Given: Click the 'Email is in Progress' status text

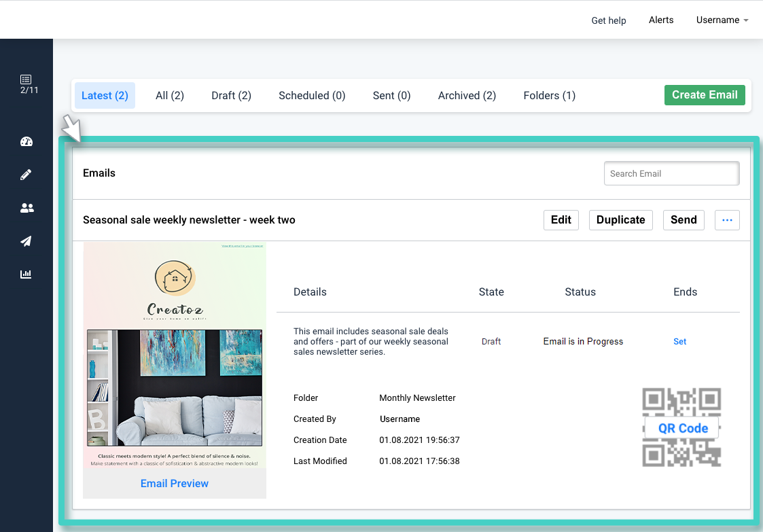Looking at the screenshot, I should tap(583, 342).
